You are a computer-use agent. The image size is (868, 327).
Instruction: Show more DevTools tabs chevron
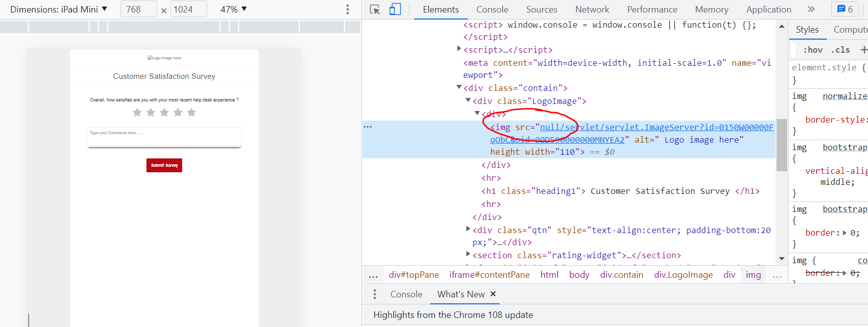811,10
